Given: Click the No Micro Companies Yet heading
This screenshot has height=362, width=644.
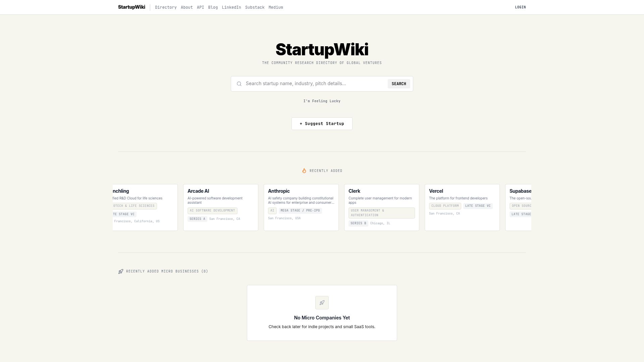Looking at the screenshot, I should pyautogui.click(x=322, y=318).
